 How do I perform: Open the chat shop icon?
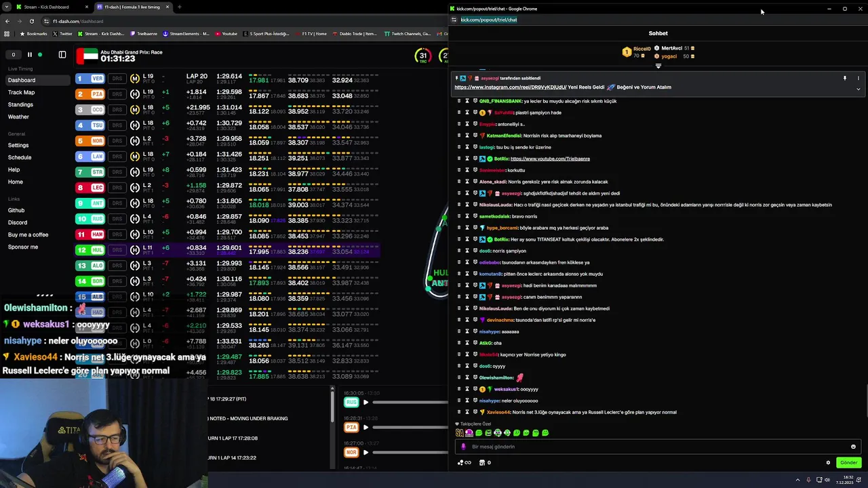pyautogui.click(x=482, y=463)
